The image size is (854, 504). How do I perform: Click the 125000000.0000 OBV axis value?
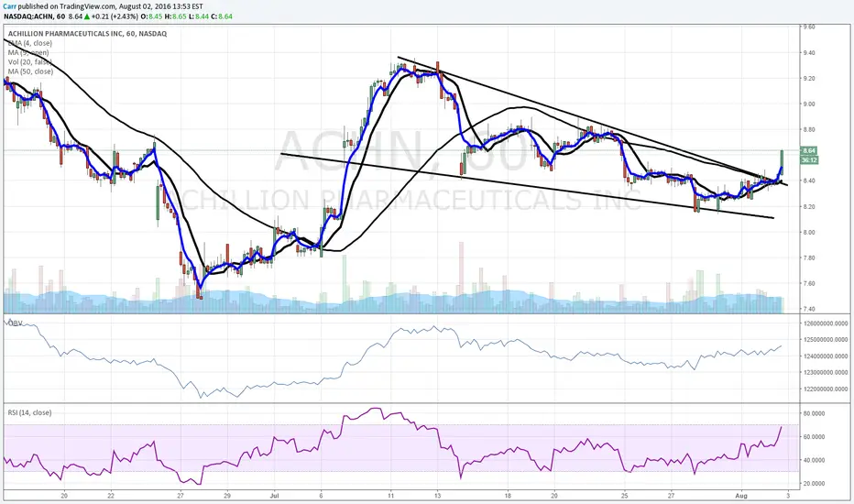click(x=825, y=339)
